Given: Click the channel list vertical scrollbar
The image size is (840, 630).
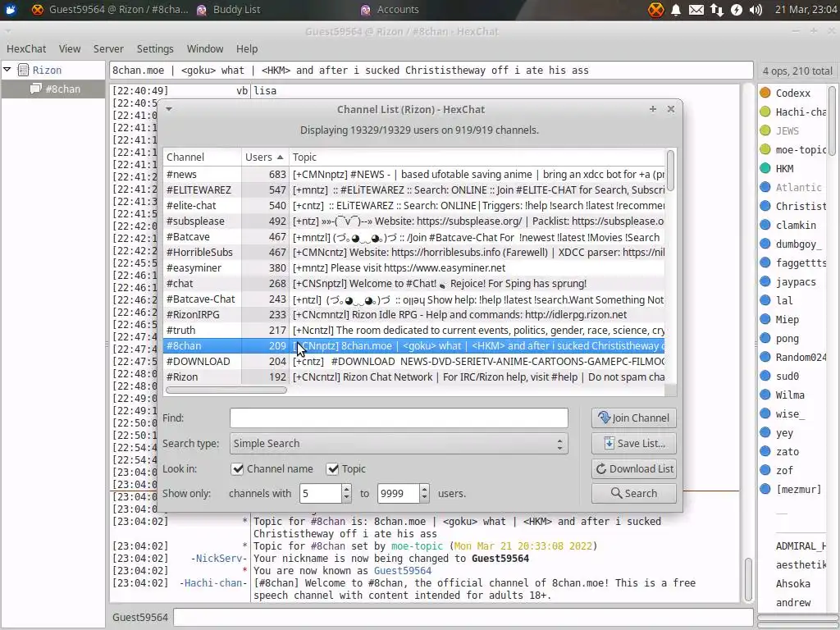Looking at the screenshot, I should [670, 171].
